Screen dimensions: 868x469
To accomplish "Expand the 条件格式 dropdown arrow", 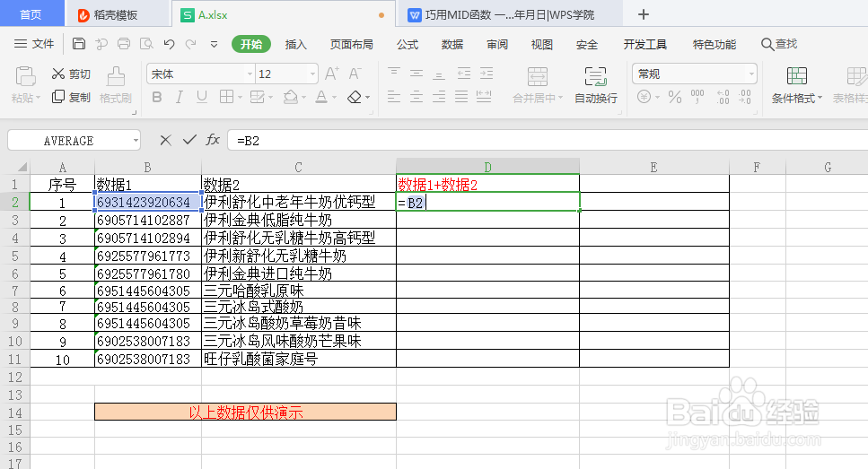I will (x=820, y=99).
